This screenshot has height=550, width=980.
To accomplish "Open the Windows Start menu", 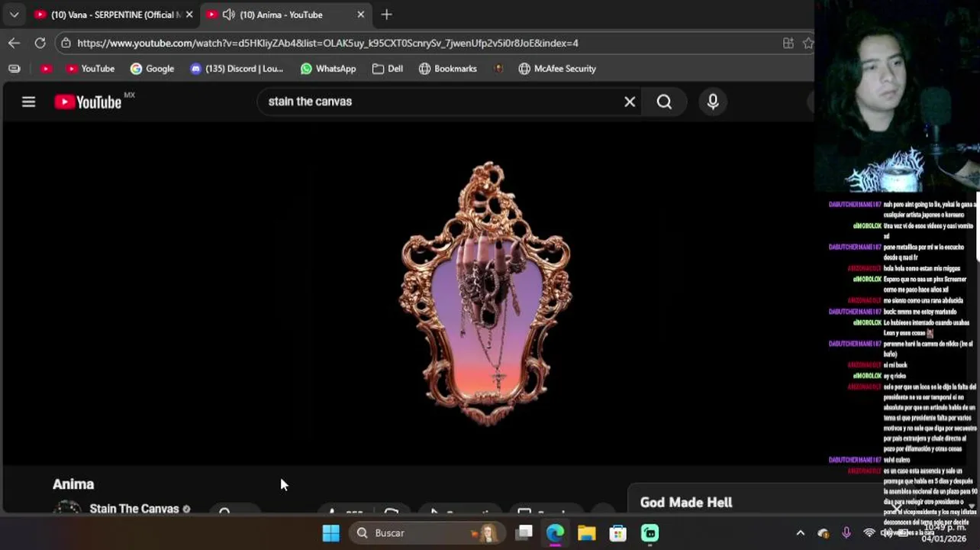I will click(x=330, y=533).
